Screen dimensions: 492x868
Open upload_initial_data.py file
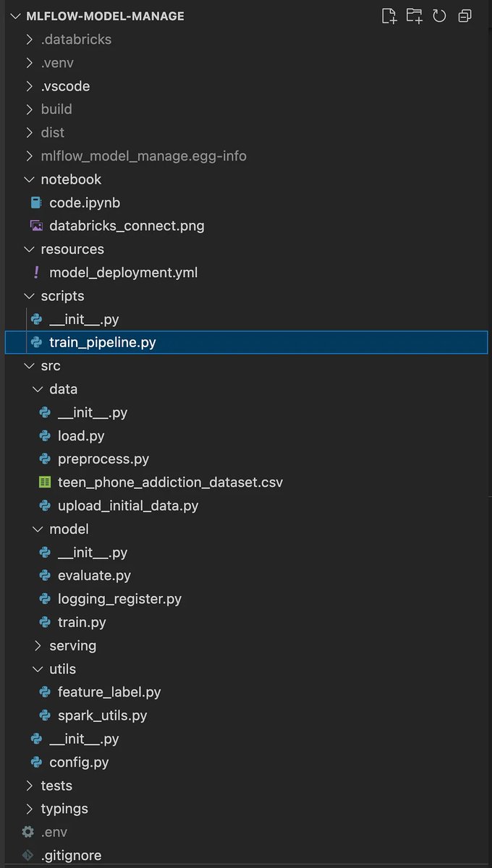click(x=128, y=506)
